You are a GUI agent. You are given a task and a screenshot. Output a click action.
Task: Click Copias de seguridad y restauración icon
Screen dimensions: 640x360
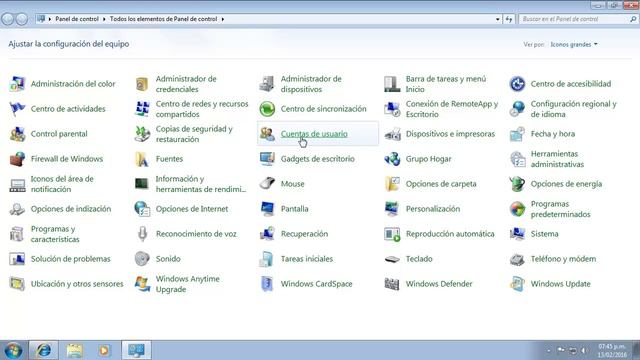[142, 134]
